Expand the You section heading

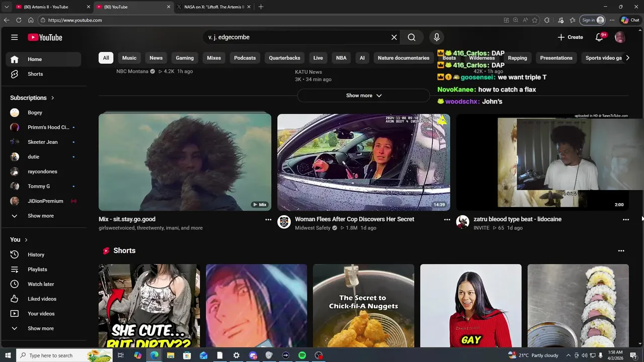click(x=19, y=240)
